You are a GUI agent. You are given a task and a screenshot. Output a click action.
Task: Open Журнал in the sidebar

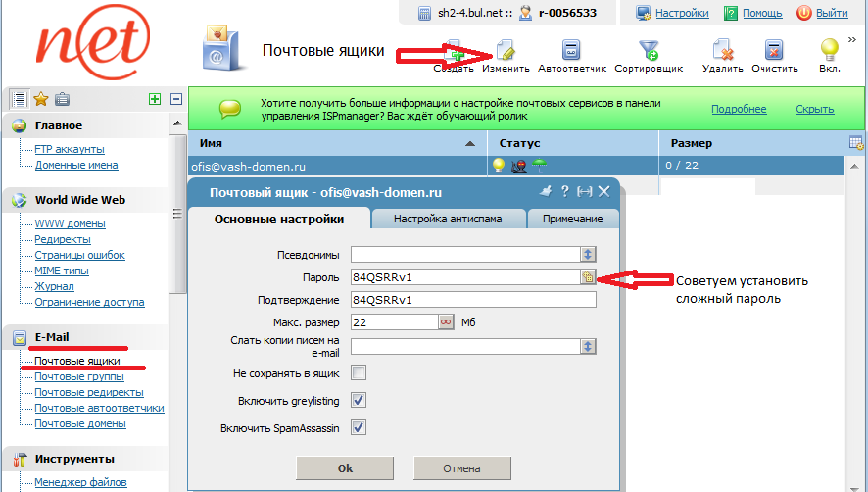coord(54,286)
